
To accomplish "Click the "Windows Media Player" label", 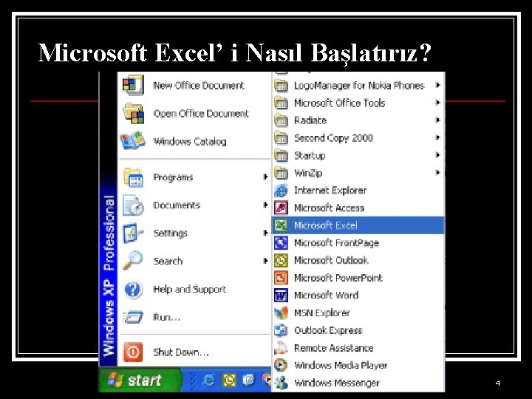I will coord(341,366).
